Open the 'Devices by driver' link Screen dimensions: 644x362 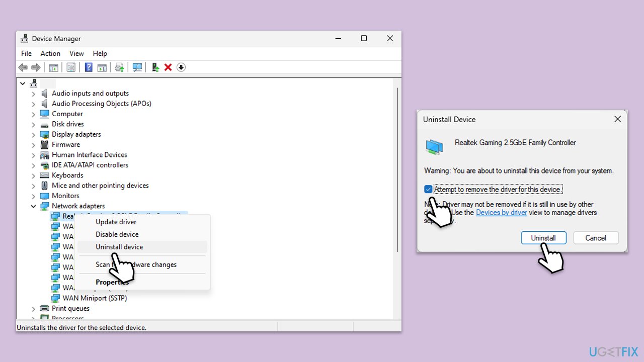point(502,213)
